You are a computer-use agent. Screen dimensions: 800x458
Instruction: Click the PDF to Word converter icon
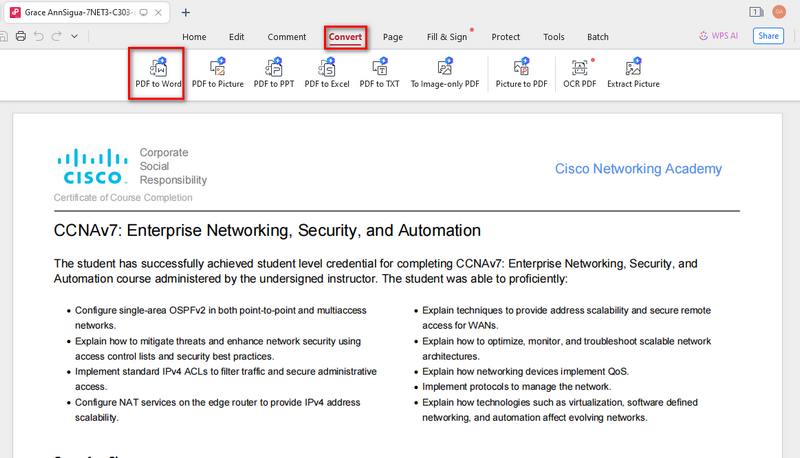pos(158,73)
